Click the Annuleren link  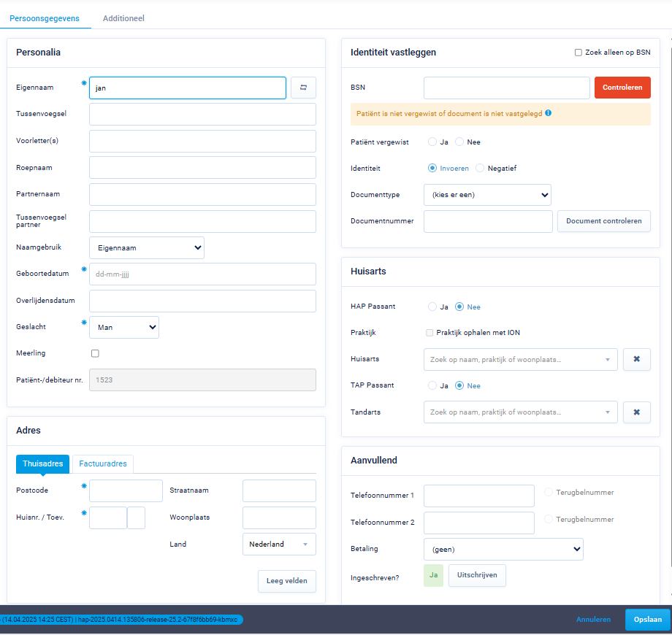593,620
